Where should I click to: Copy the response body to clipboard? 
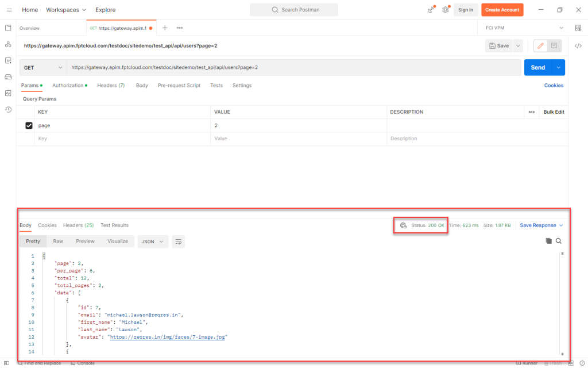pos(549,241)
